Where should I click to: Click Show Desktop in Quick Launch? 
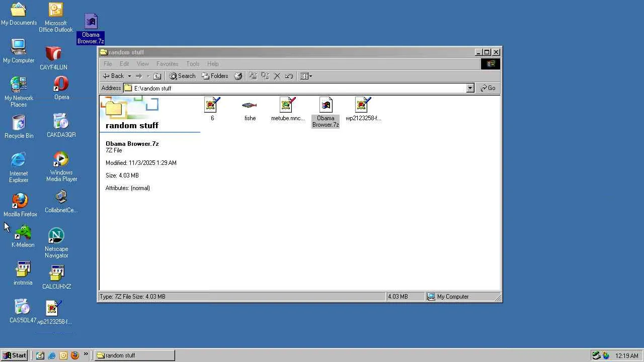(x=40, y=355)
